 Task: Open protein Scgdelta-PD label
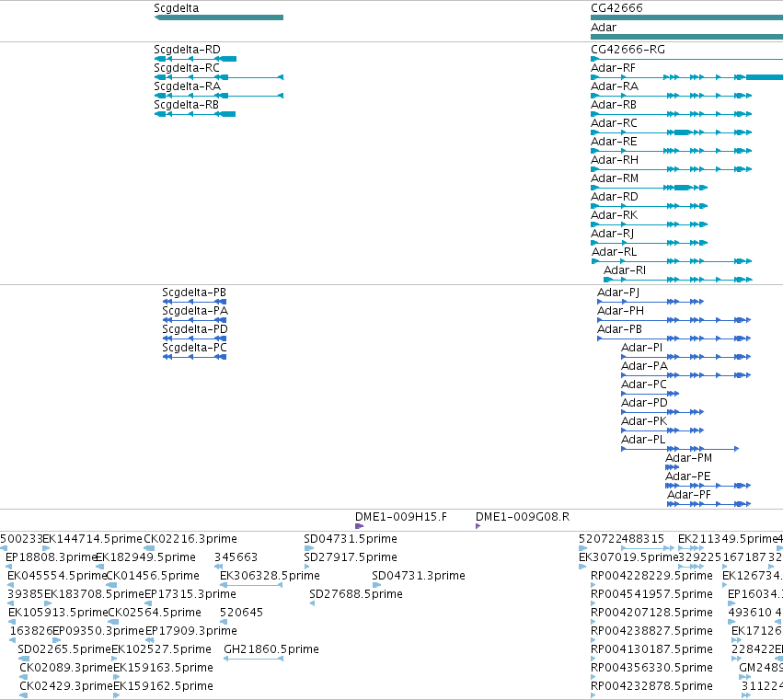[195, 329]
